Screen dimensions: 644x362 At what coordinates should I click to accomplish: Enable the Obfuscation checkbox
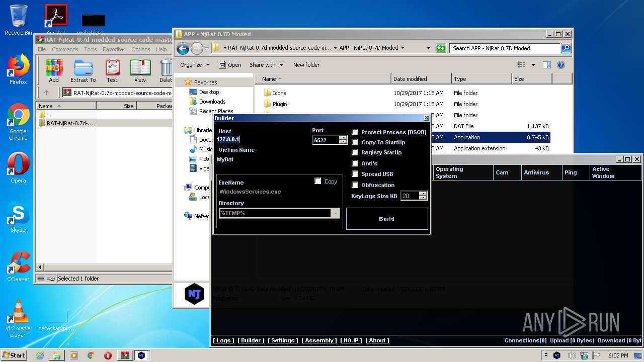coord(355,185)
